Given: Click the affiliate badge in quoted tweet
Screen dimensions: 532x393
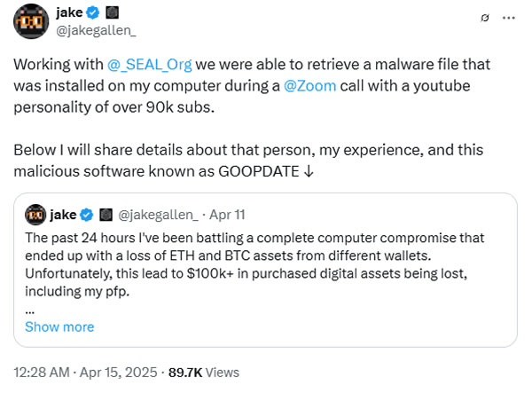Looking at the screenshot, I should pyautogui.click(x=104, y=214).
